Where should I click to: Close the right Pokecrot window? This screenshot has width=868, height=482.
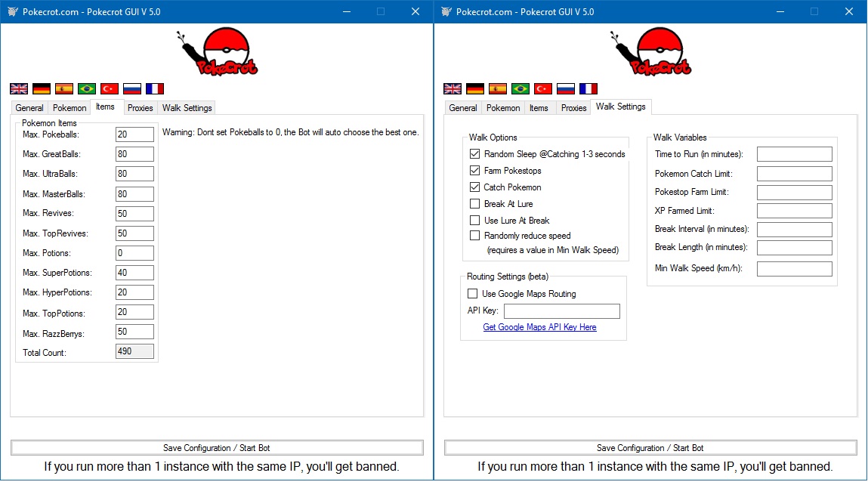[849, 11]
